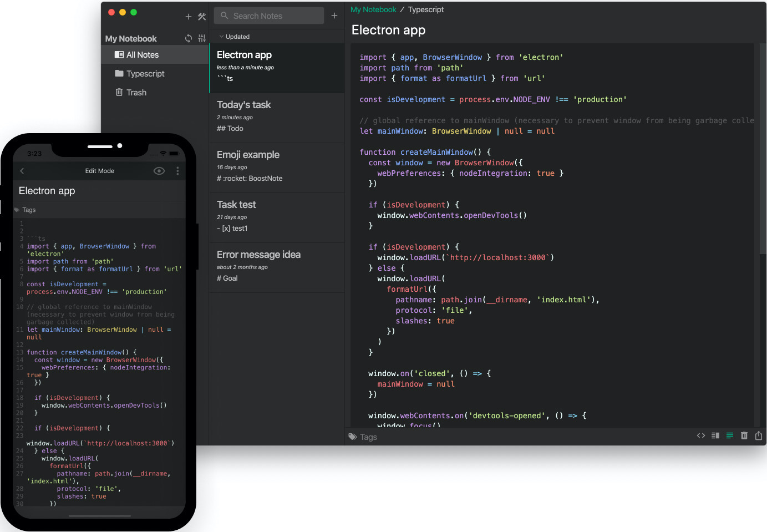Viewport: 767px width, 532px height.
Task: Click Typescript breadcrumb link
Action: point(426,9)
